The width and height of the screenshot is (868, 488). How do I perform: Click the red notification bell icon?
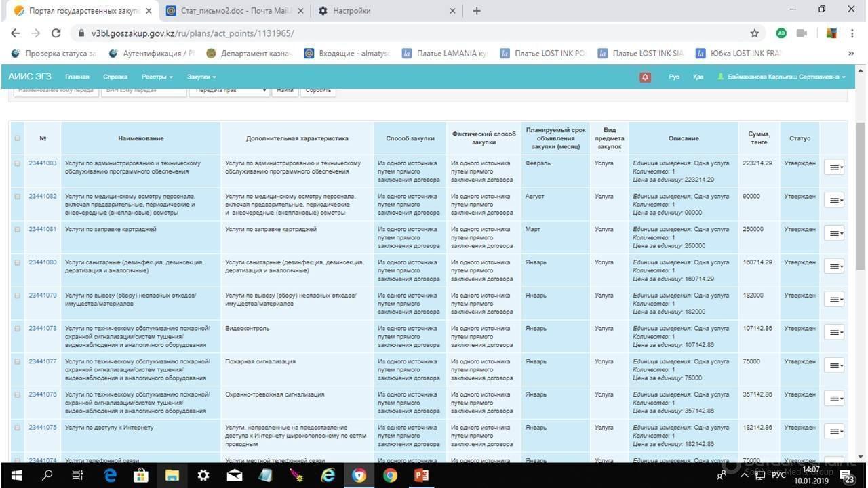[x=645, y=77]
